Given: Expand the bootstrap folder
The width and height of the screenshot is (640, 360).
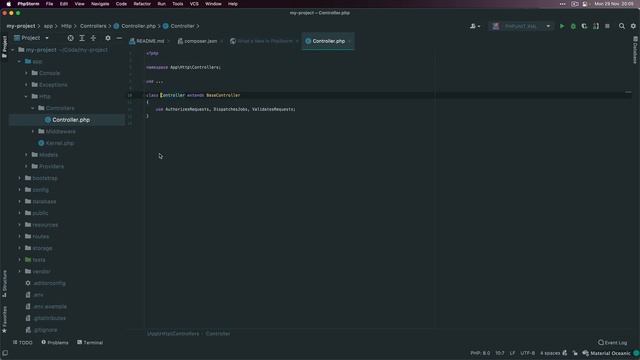Looking at the screenshot, I should [19, 178].
